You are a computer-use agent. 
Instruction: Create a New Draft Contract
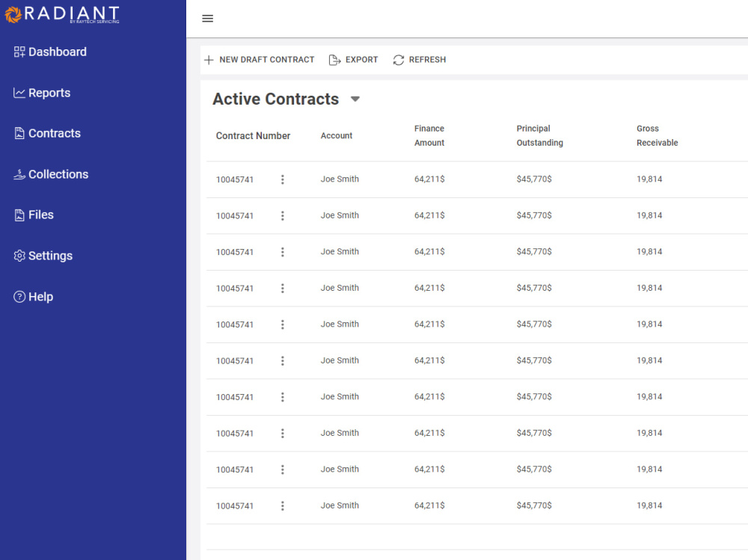259,60
